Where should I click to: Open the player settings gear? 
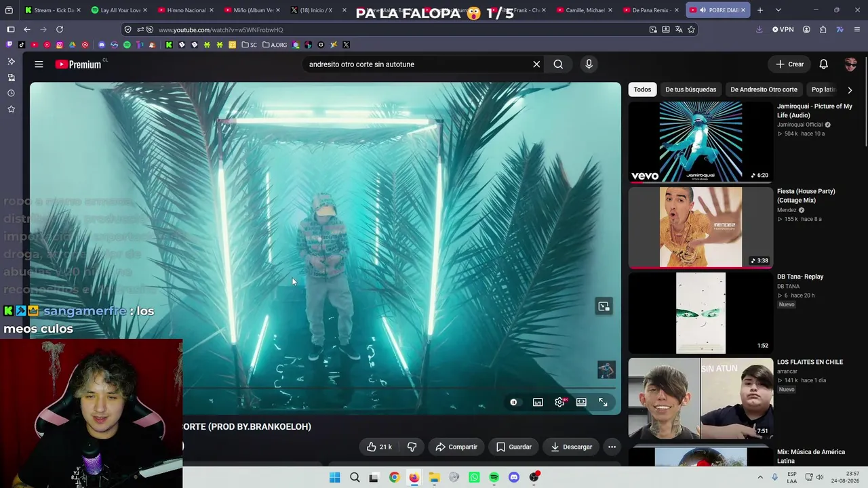(x=559, y=402)
